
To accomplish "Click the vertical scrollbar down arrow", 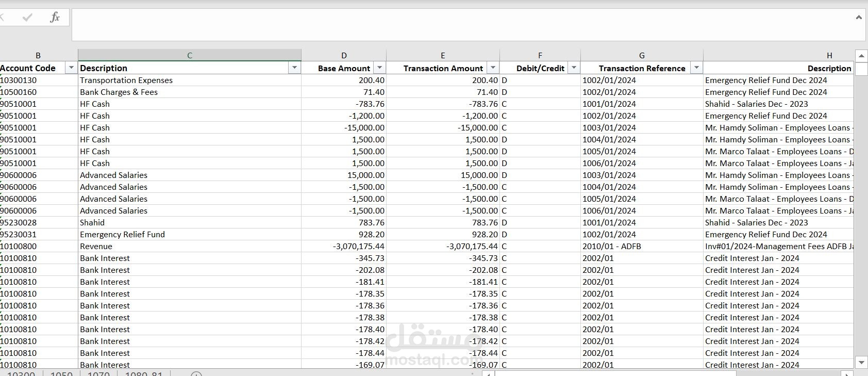I will tap(861, 362).
